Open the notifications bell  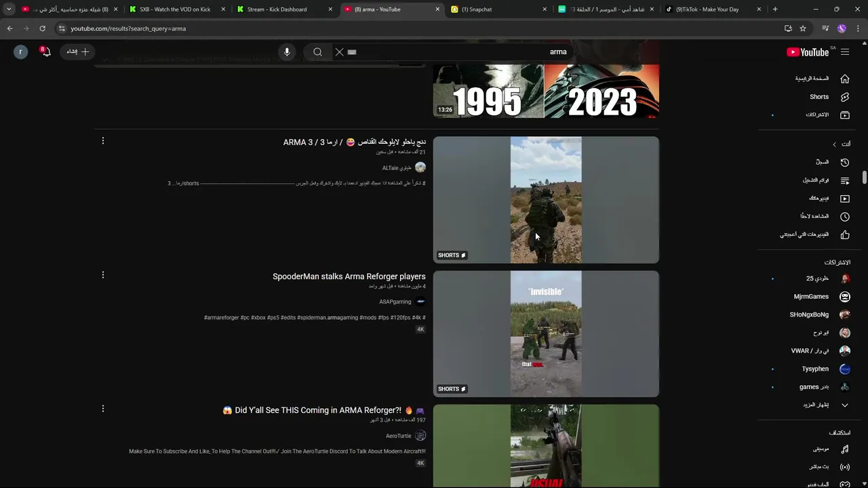click(45, 52)
